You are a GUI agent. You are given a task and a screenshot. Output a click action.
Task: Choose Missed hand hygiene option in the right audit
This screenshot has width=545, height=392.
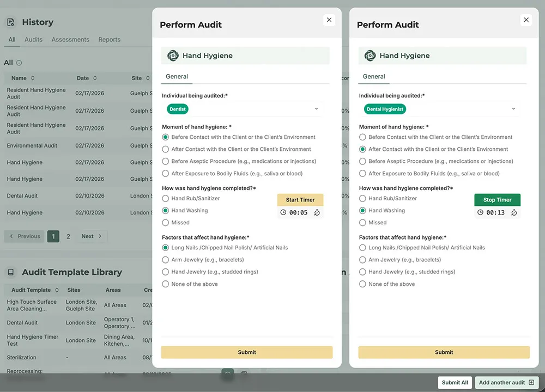pyautogui.click(x=362, y=223)
